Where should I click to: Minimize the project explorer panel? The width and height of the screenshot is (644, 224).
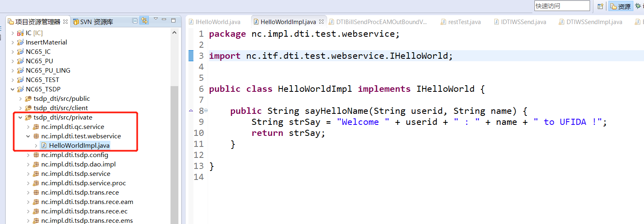pos(164,20)
